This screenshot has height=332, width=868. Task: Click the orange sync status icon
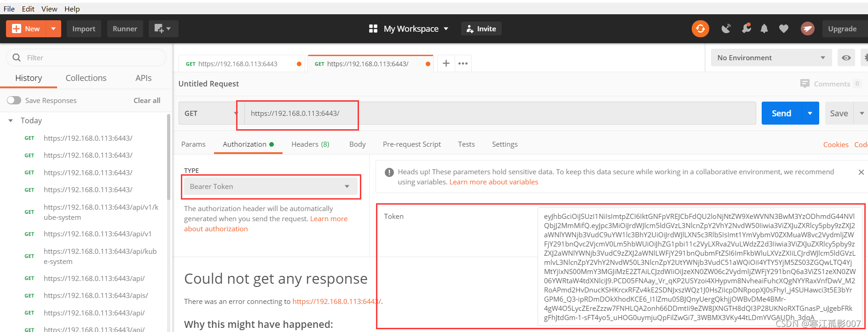tap(700, 29)
